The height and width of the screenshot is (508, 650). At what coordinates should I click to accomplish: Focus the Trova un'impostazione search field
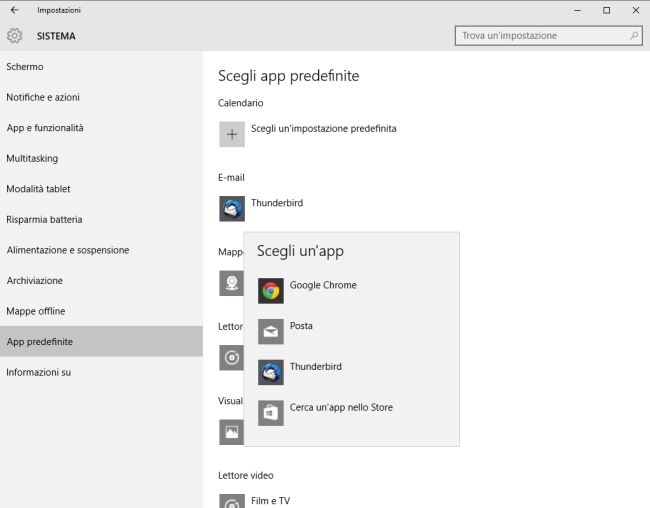coord(548,36)
